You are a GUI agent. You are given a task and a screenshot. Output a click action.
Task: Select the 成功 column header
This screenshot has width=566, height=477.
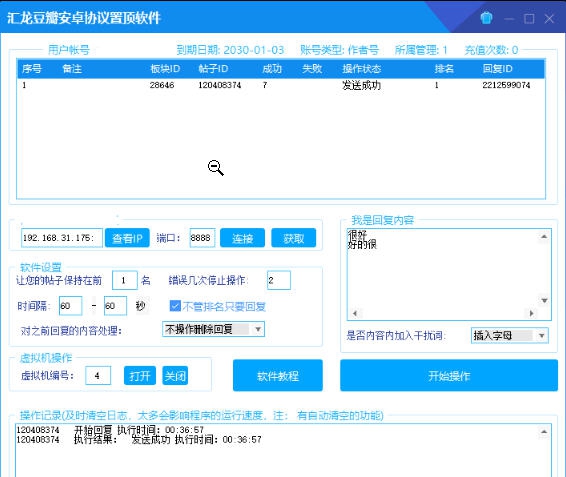272,69
